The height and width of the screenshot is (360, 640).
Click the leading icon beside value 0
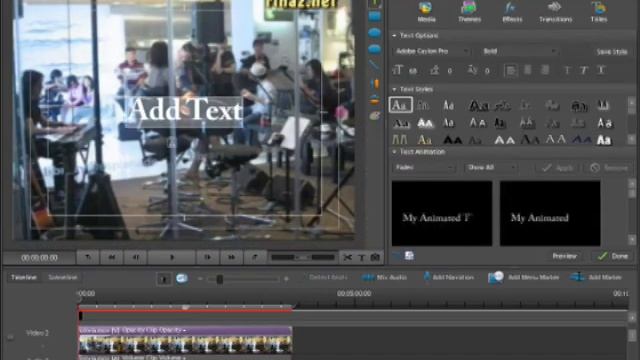(434, 70)
